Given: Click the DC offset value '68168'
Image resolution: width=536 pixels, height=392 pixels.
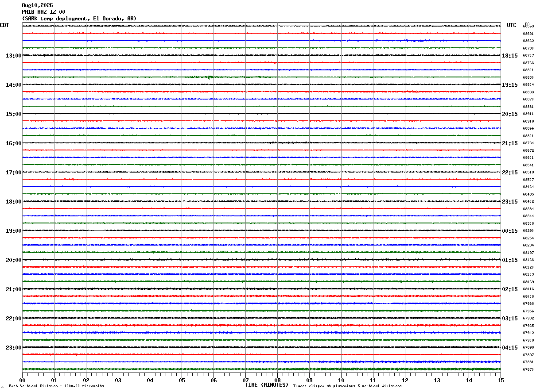Looking at the screenshot, I should (x=528, y=260).
